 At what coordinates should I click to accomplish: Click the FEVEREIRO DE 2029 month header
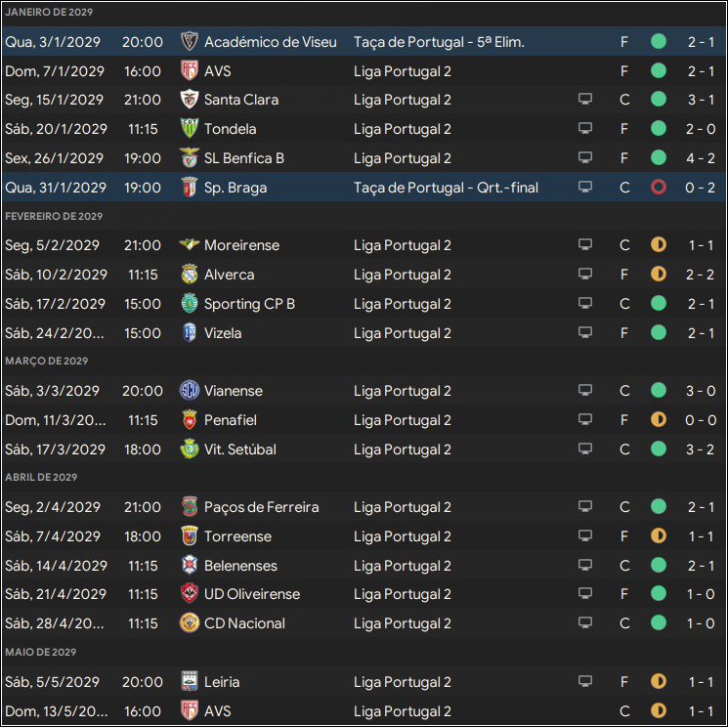[54, 216]
